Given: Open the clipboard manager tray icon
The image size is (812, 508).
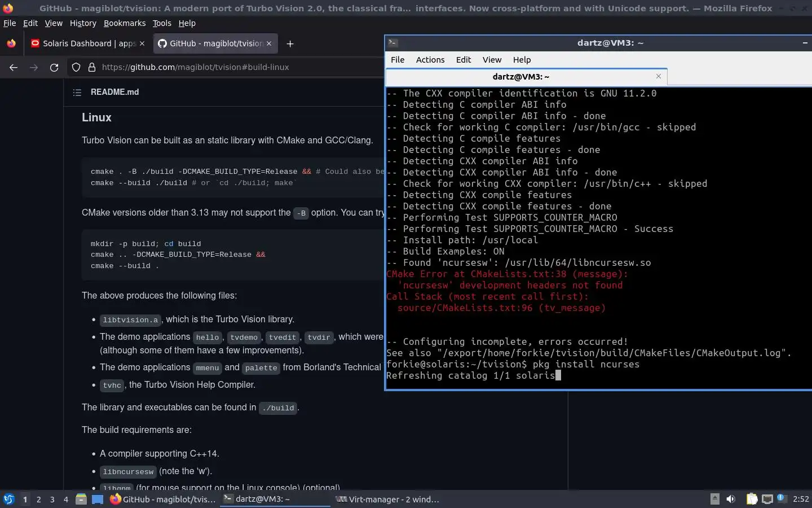Looking at the screenshot, I should pos(752,499).
